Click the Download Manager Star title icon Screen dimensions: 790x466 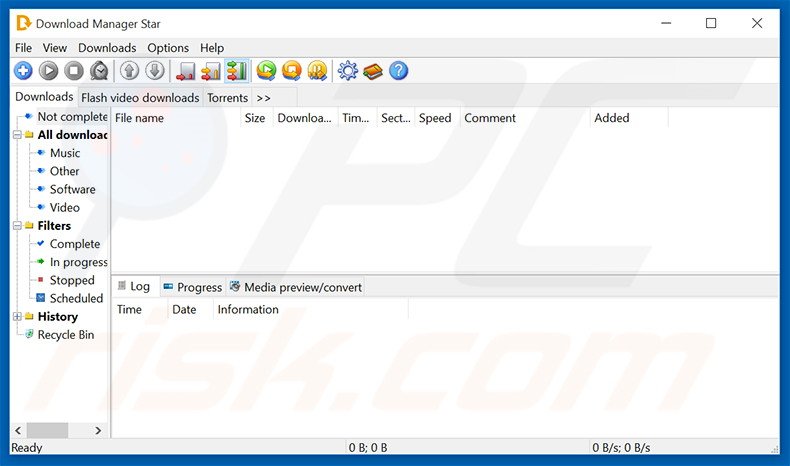tap(23, 23)
